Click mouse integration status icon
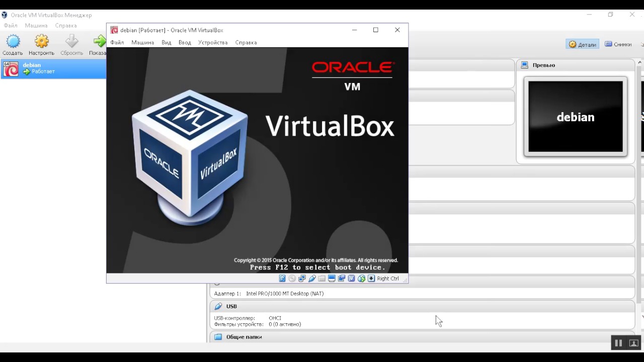The height and width of the screenshot is (362, 644). [x=361, y=279]
